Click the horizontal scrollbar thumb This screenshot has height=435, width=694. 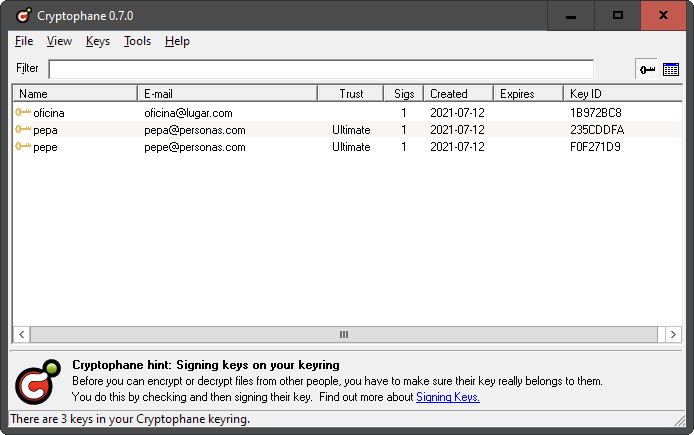point(344,335)
